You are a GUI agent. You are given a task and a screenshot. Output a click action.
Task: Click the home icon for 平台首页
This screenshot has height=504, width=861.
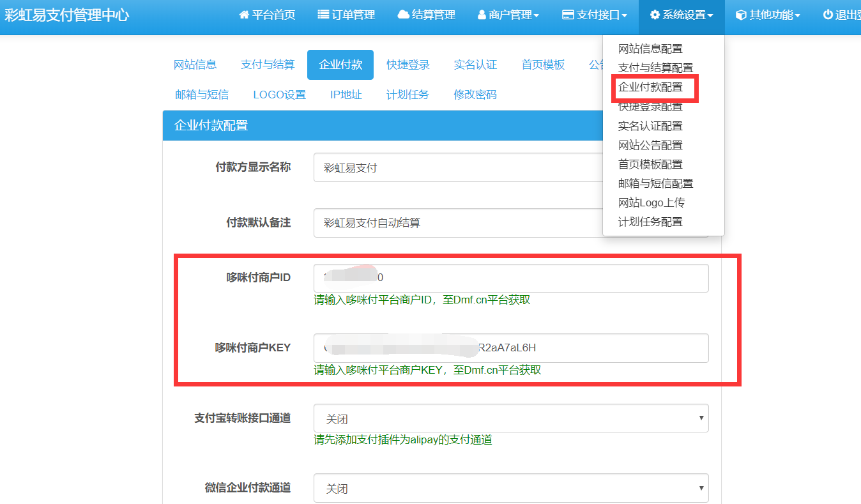(243, 14)
